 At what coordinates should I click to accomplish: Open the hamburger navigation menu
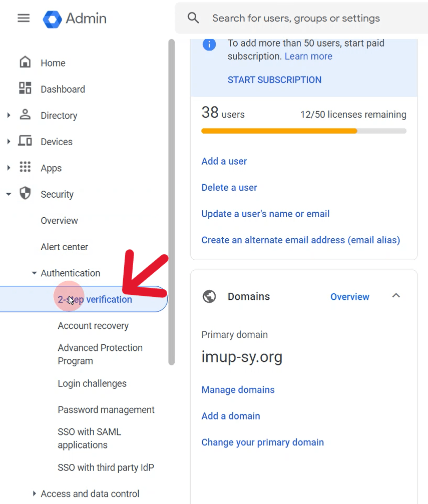pyautogui.click(x=23, y=18)
